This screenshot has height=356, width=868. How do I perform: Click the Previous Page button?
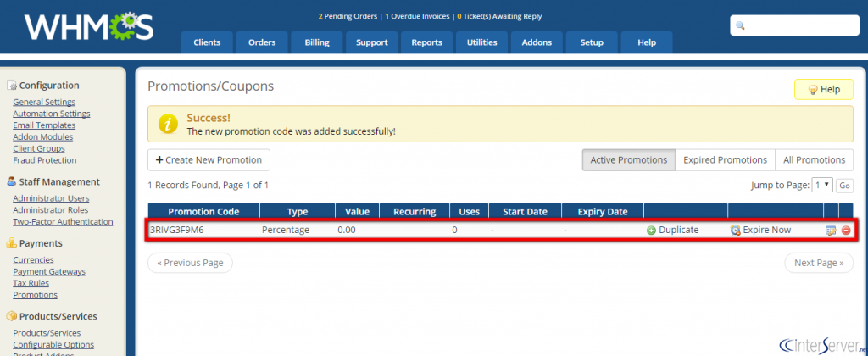click(190, 263)
